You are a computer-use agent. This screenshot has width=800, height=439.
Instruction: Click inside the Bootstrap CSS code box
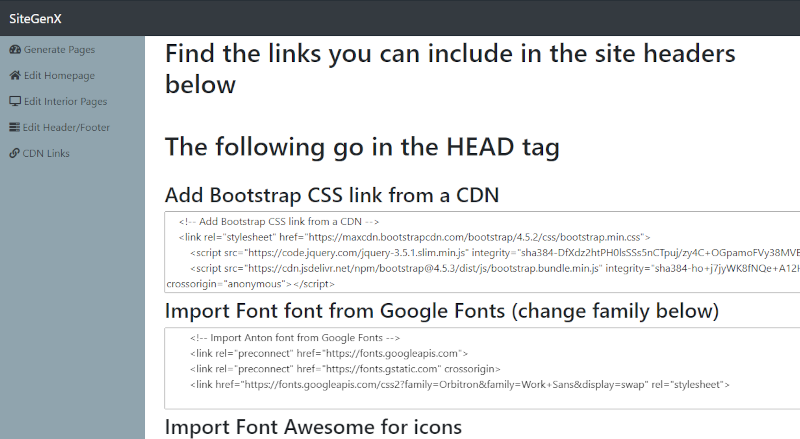point(482,252)
